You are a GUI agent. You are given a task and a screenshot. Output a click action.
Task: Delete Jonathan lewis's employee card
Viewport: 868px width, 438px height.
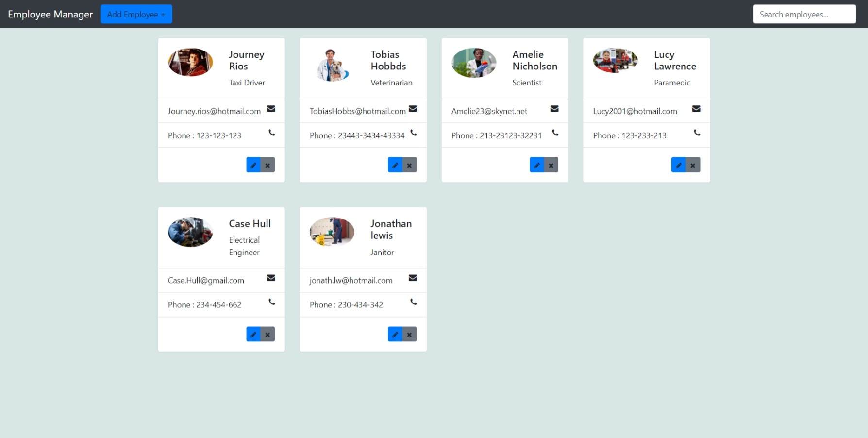click(409, 334)
